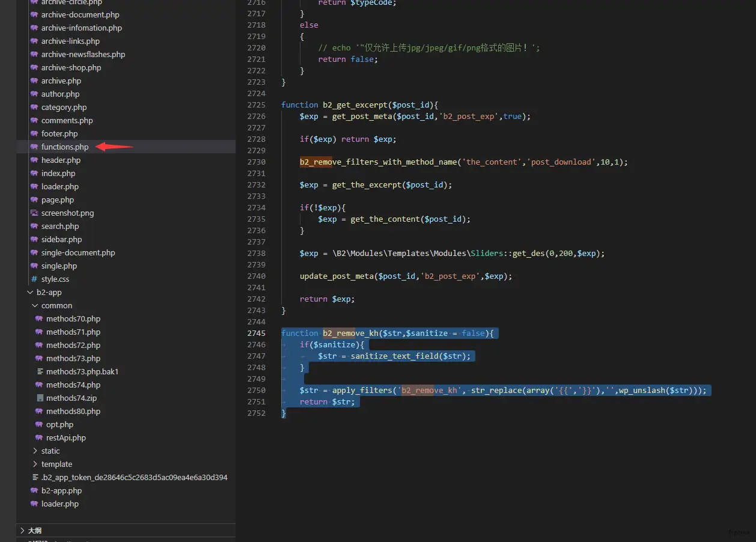This screenshot has height=542, width=756.
Task: Open footer.php file
Action: pos(59,133)
